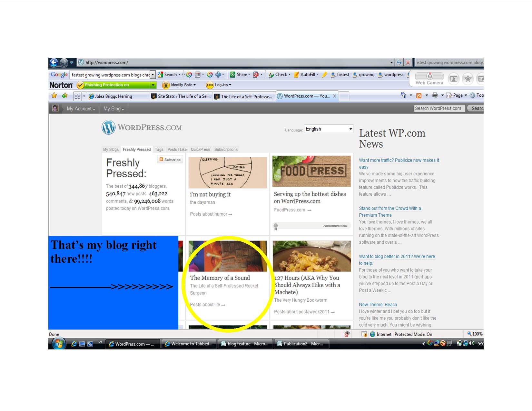Expand the My Blog menu
This screenshot has width=532, height=411.
(113, 109)
